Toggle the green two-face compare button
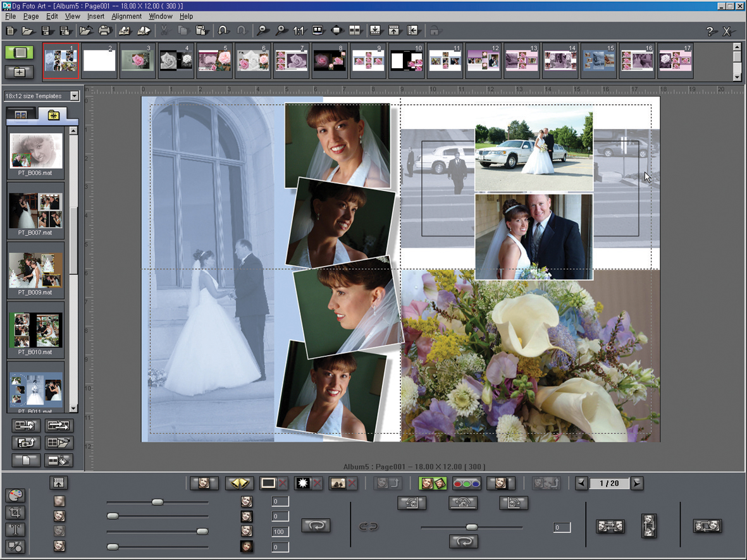The width and height of the screenshot is (747, 560). click(x=433, y=484)
